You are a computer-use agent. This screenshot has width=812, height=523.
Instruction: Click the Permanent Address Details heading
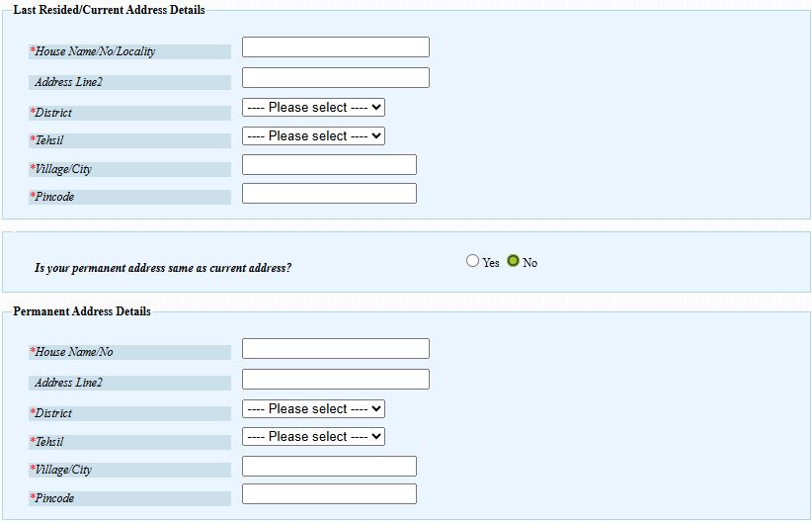point(82,311)
